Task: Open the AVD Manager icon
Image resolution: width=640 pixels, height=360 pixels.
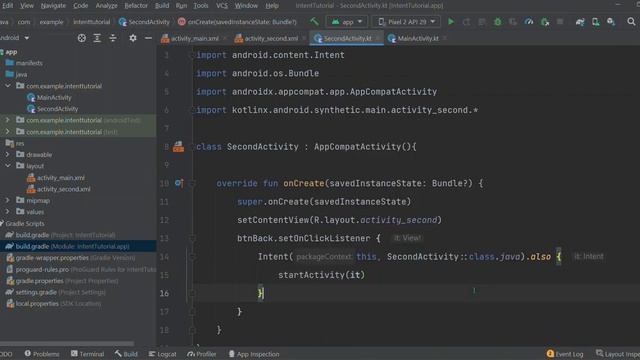Action: pyautogui.click(x=596, y=22)
